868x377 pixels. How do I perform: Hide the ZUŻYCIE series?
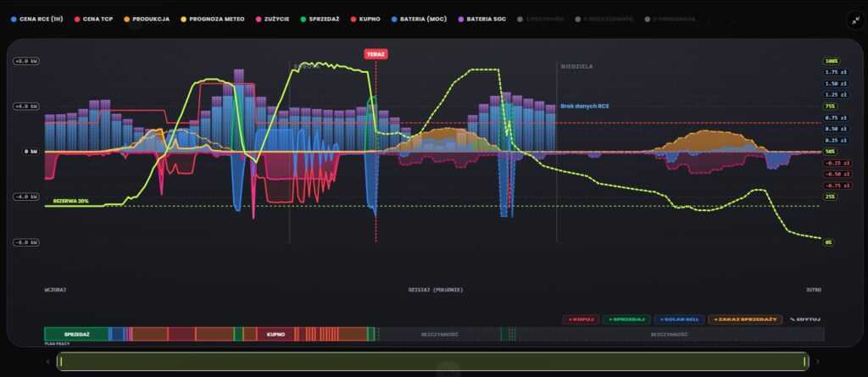click(271, 19)
